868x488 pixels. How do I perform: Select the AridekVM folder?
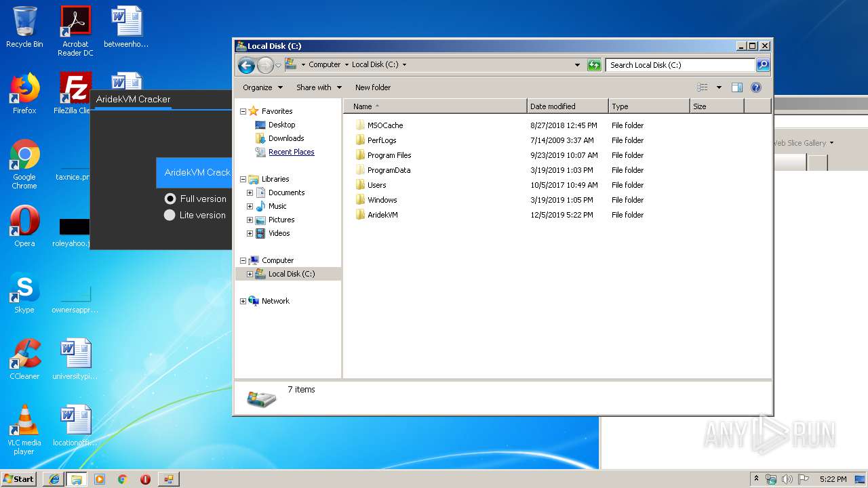tap(382, 215)
